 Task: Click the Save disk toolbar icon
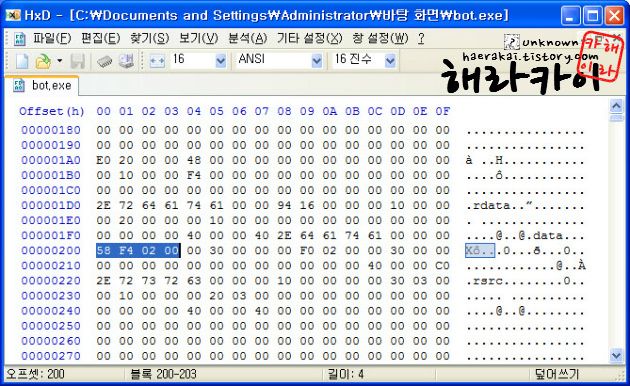[x=77, y=61]
